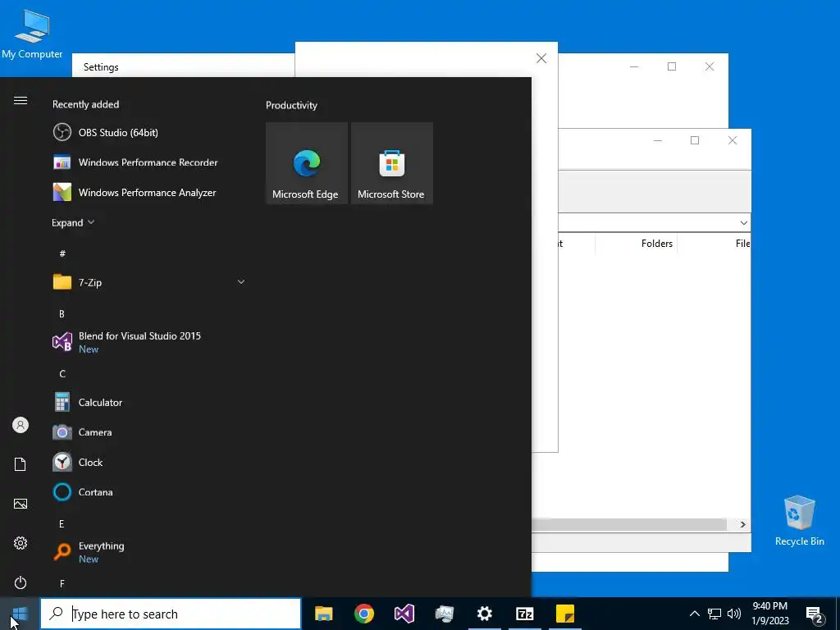Open File Explorer from the taskbar
The image size is (840, 630).
323,614
